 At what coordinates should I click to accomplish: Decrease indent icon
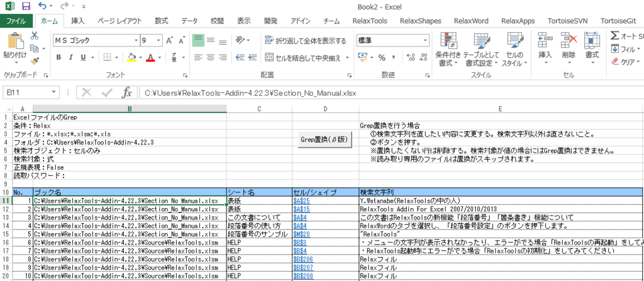pyautogui.click(x=241, y=57)
